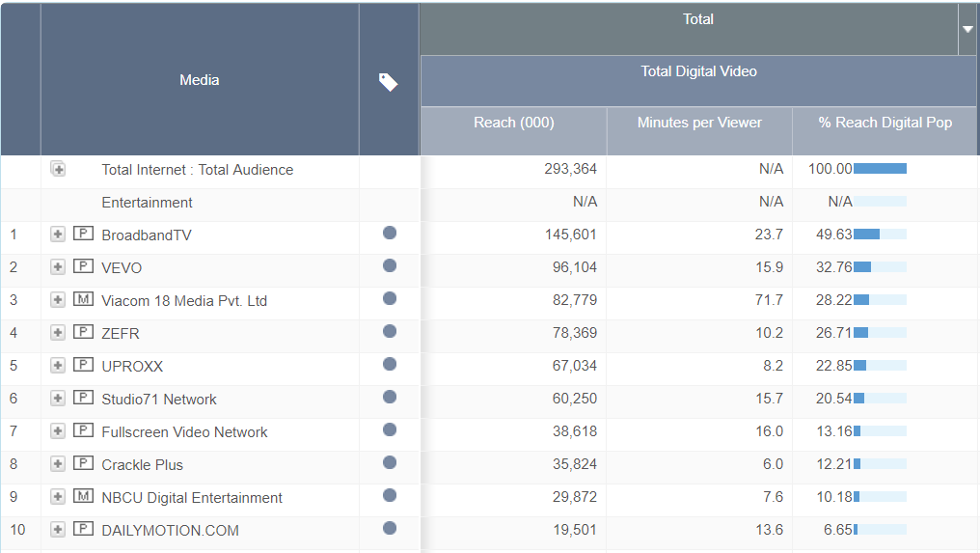Open the Fullscreen Video Network name
This screenshot has height=553, width=980.
pyautogui.click(x=184, y=432)
